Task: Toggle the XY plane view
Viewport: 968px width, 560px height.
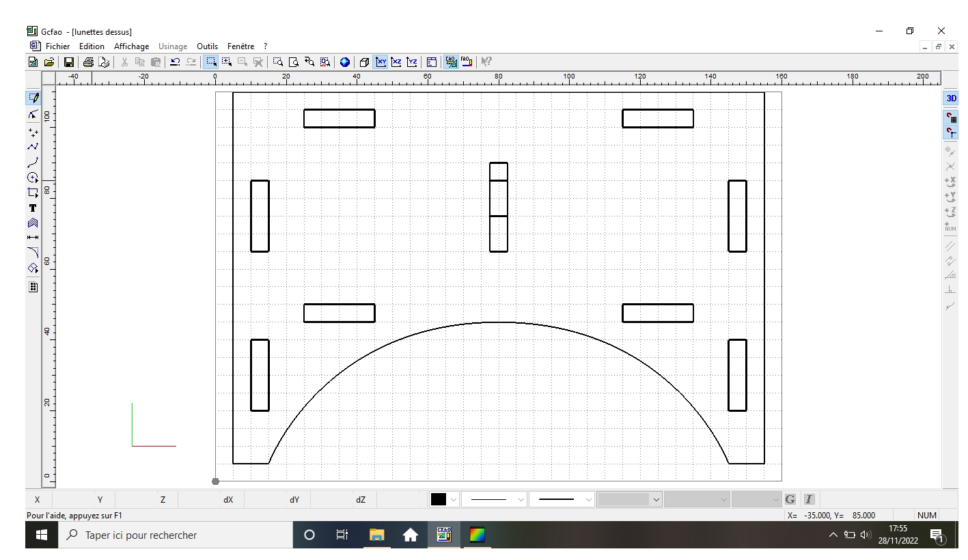Action: [383, 61]
